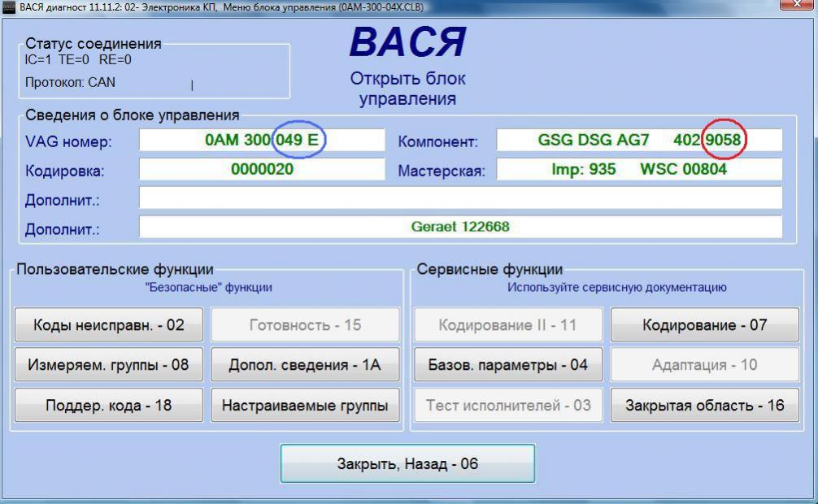Click the Протокол: CAN text
Viewport: 818px width, 504px height.
[x=70, y=82]
